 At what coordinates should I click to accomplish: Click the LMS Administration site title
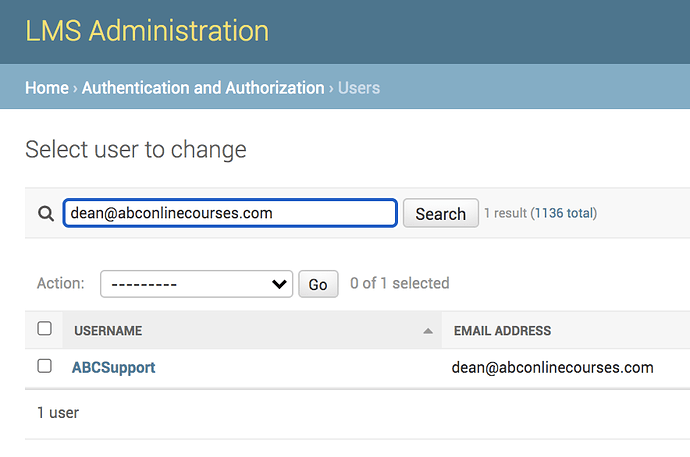click(x=147, y=31)
